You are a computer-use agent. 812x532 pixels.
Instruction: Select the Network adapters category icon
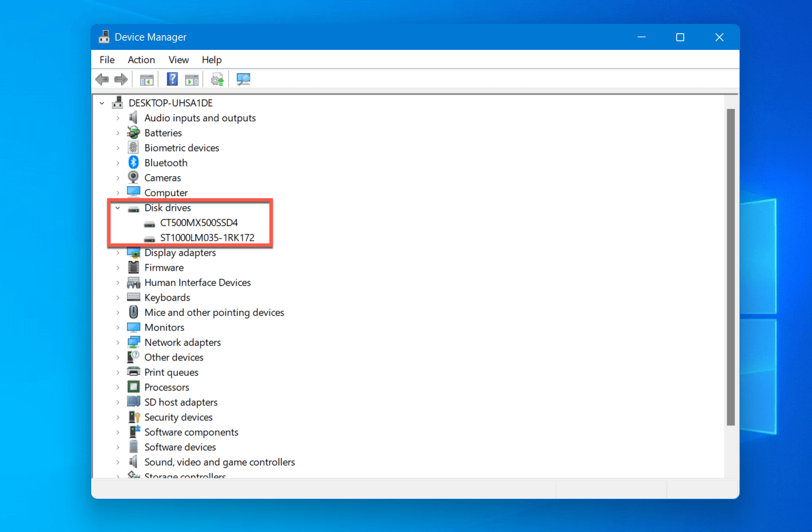[x=134, y=342]
